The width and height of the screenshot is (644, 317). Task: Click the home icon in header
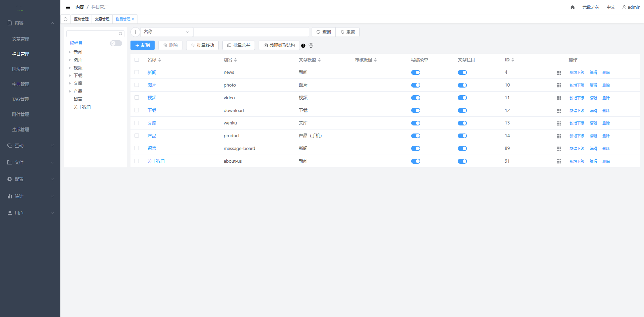(x=573, y=7)
